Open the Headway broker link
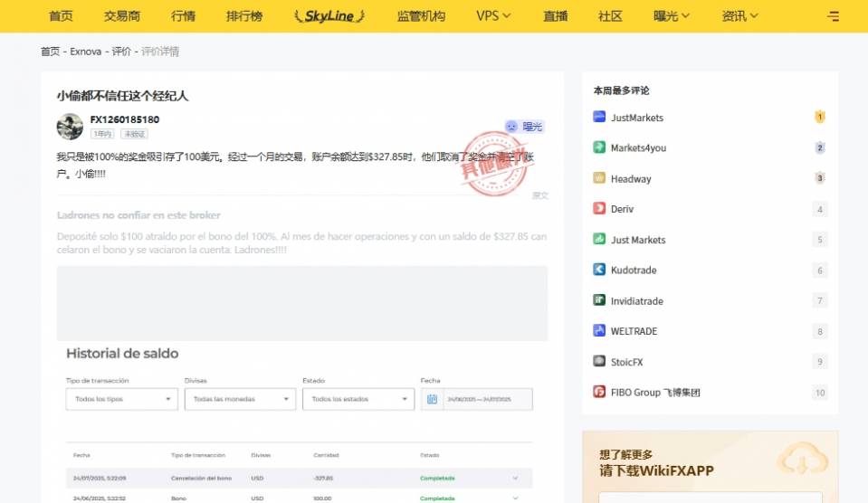Screen dimensions: 868x503 (631, 179)
